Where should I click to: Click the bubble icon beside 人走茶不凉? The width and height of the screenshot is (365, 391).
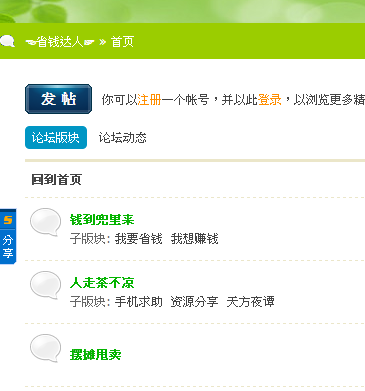46,285
